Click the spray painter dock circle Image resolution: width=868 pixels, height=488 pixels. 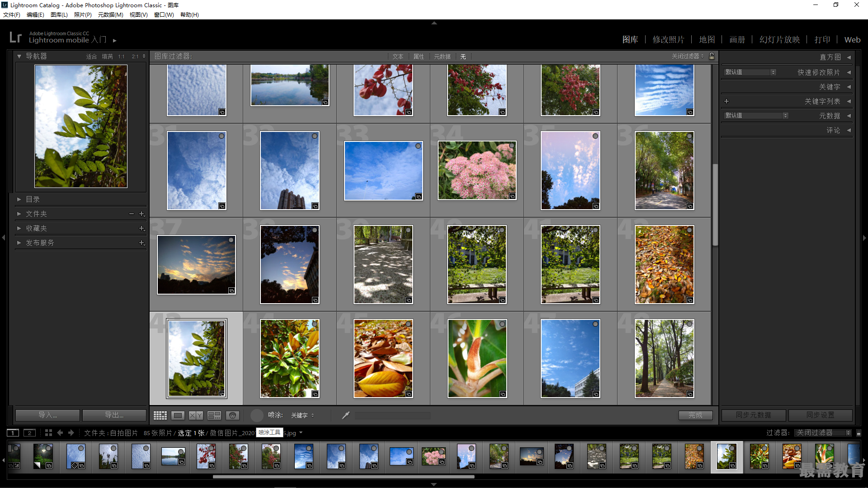257,415
